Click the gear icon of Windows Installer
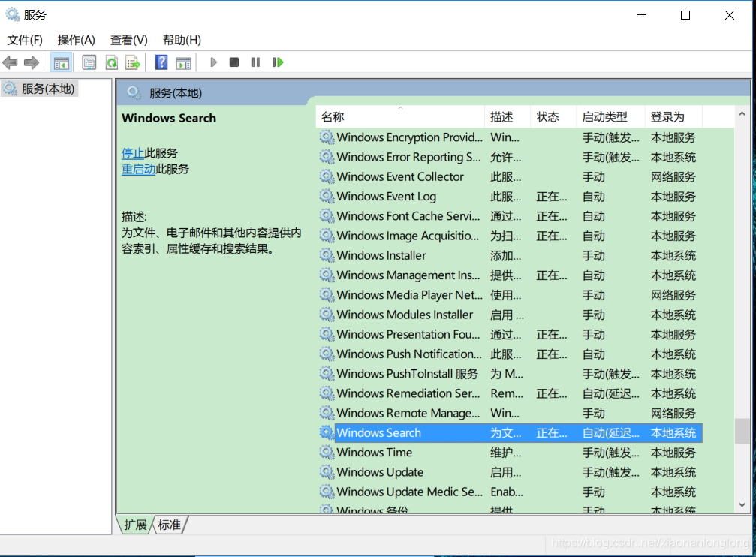Screen dimensions: 756x557 pyautogui.click(x=327, y=255)
